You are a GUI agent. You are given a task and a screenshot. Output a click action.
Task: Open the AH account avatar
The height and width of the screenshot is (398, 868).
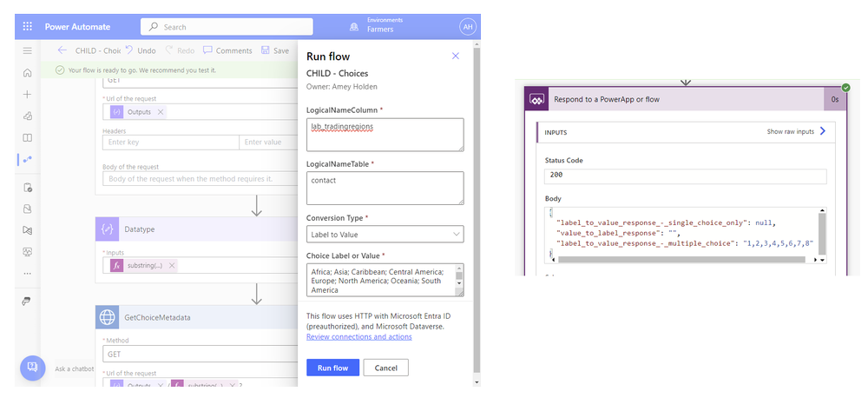click(468, 27)
